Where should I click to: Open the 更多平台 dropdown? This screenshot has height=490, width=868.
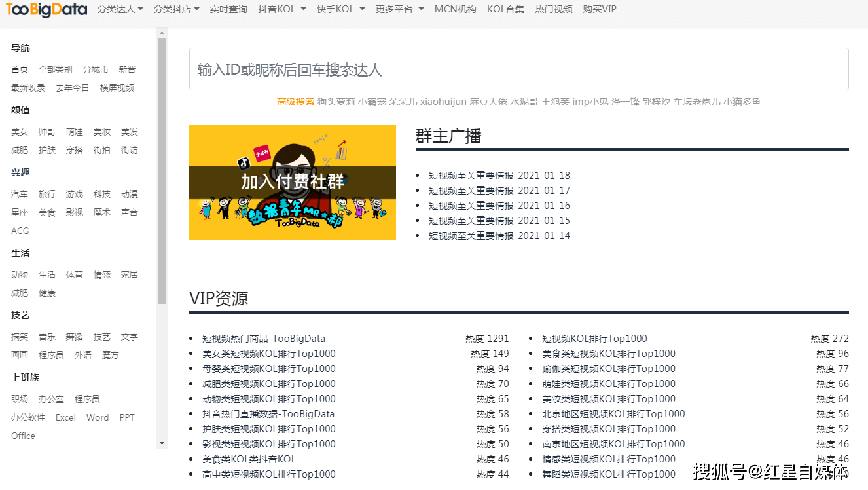pyautogui.click(x=399, y=9)
